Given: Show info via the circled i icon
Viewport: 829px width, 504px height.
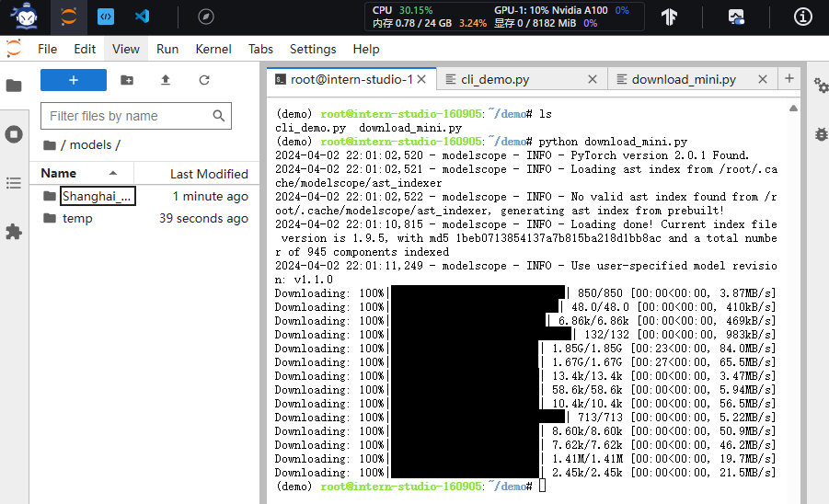Looking at the screenshot, I should (802, 17).
